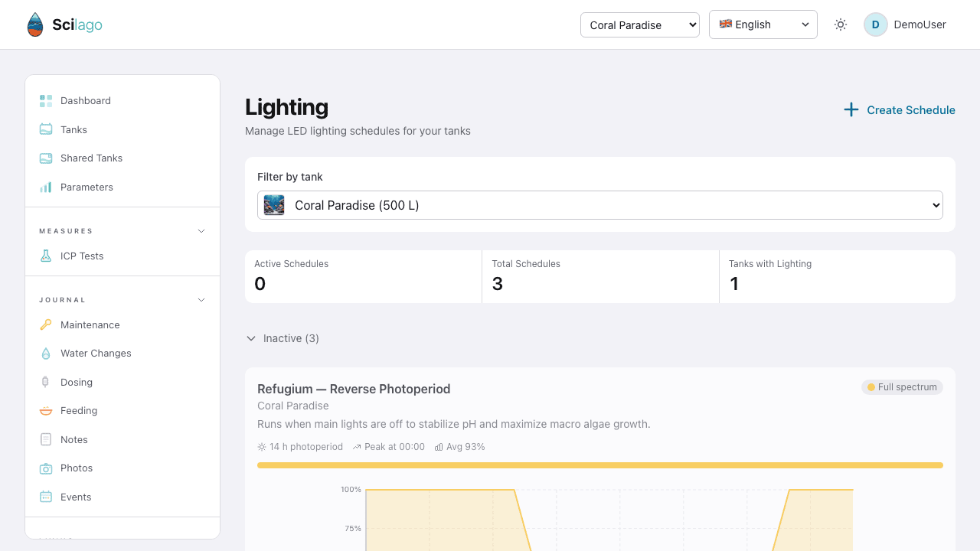
Task: Click the bars icon beside Avg 93%
Action: tap(439, 447)
